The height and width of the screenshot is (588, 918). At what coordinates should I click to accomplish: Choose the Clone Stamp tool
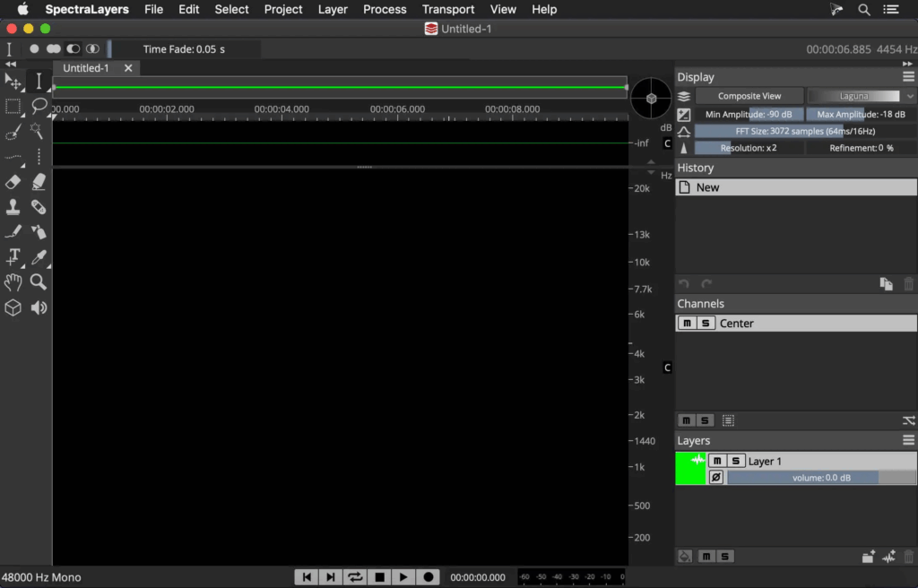(13, 207)
